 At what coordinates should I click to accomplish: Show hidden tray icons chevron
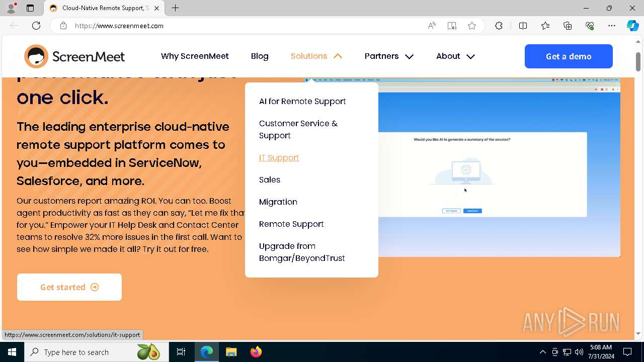(543, 352)
